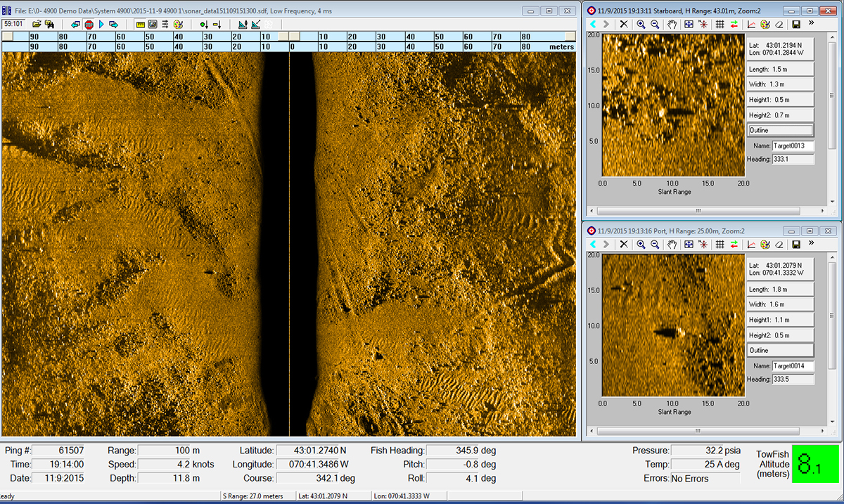Click the Name field containing Target0013
The width and height of the screenshot is (844, 504).
(x=793, y=146)
